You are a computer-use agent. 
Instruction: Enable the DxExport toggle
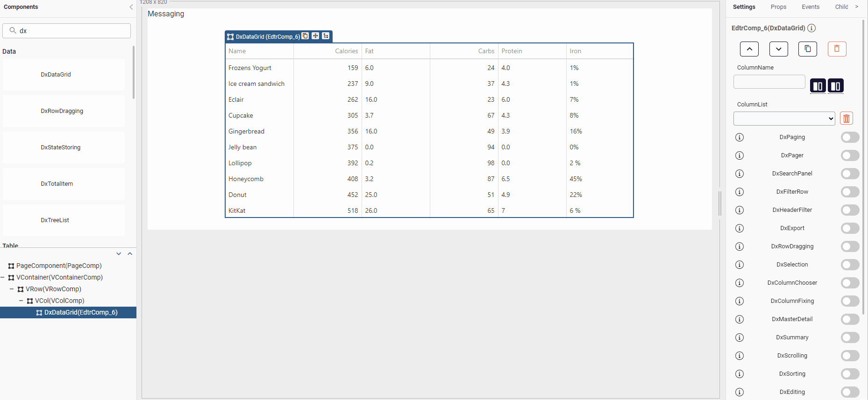tap(850, 228)
